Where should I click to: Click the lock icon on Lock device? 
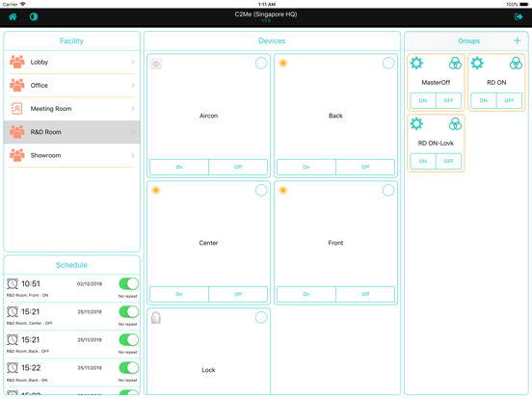tap(156, 318)
